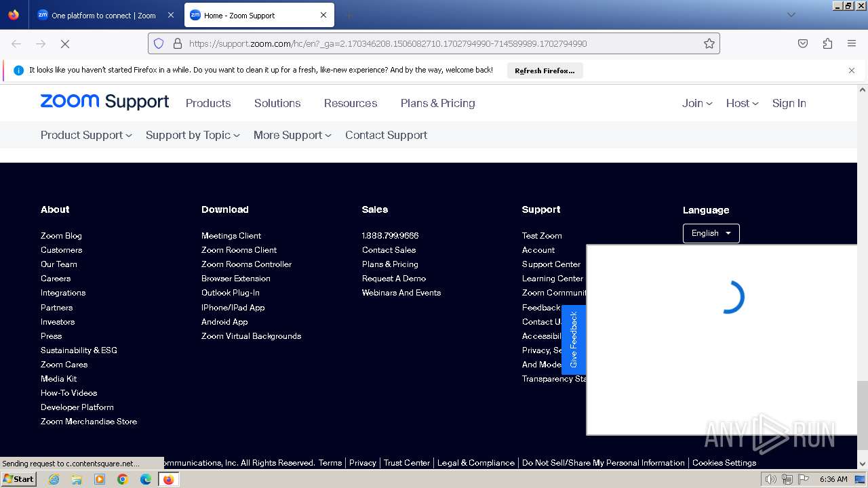868x488 pixels.
Task: Click Contact Sales link
Action: (x=389, y=250)
